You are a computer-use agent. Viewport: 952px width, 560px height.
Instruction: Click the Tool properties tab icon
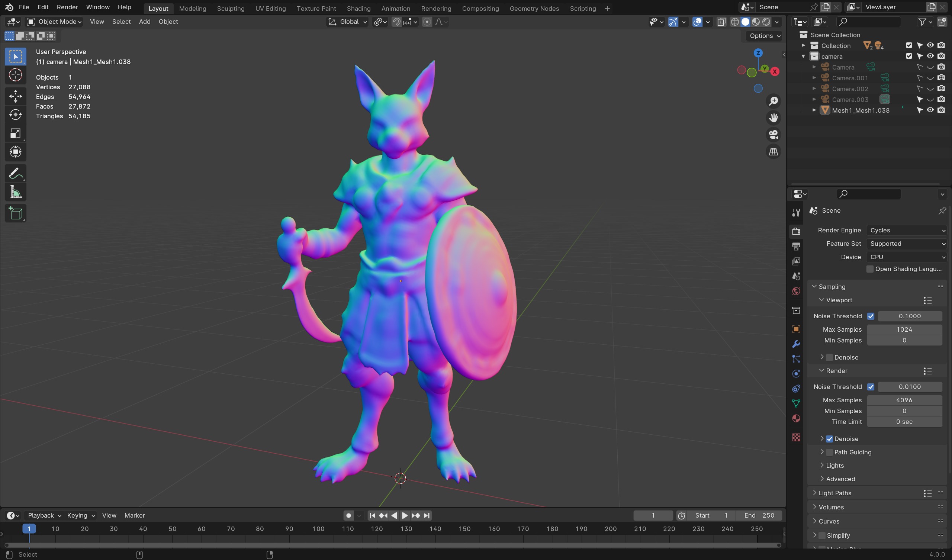pos(796,213)
